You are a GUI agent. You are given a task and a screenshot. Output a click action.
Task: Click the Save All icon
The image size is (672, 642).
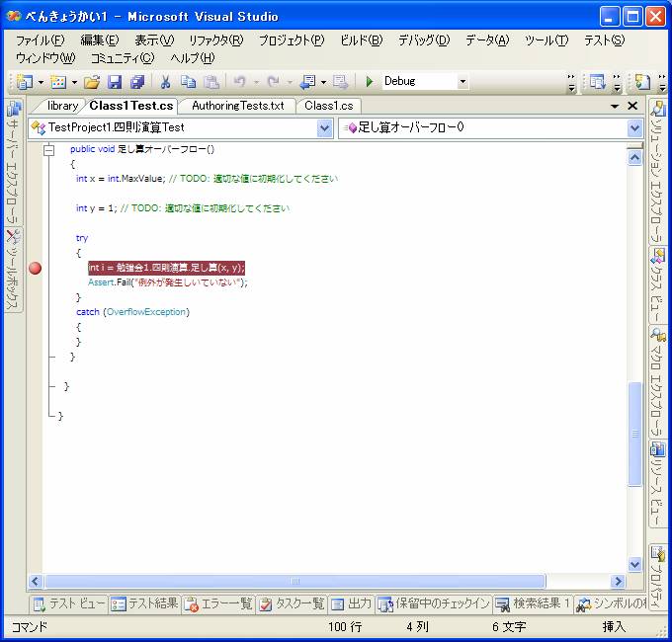click(136, 82)
